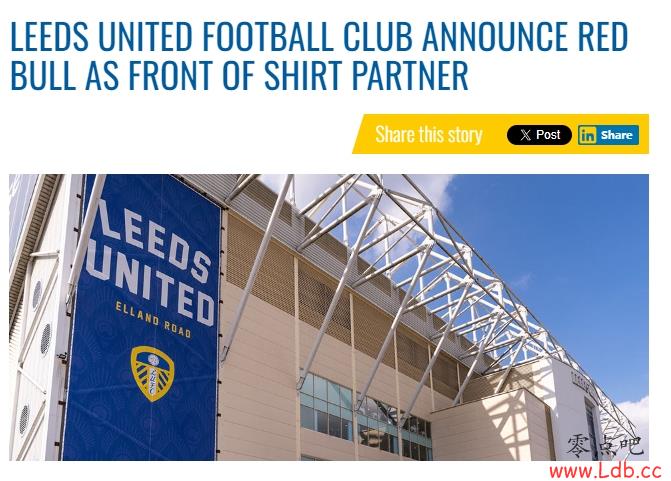Click the Leeds United Red Bull headline
The image size is (671, 481).
(x=319, y=56)
